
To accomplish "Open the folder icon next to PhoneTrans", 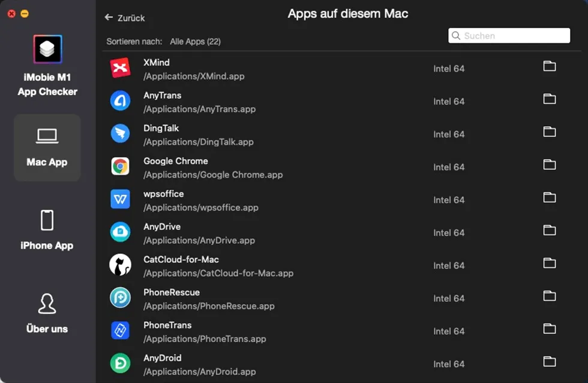I will pyautogui.click(x=550, y=329).
